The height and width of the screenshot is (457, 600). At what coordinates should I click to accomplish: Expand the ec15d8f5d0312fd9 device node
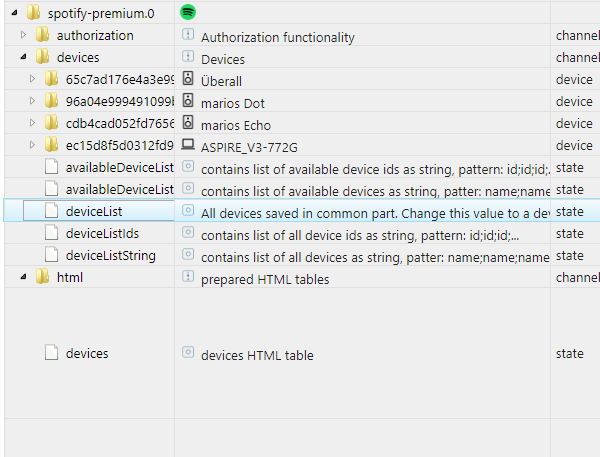click(33, 146)
